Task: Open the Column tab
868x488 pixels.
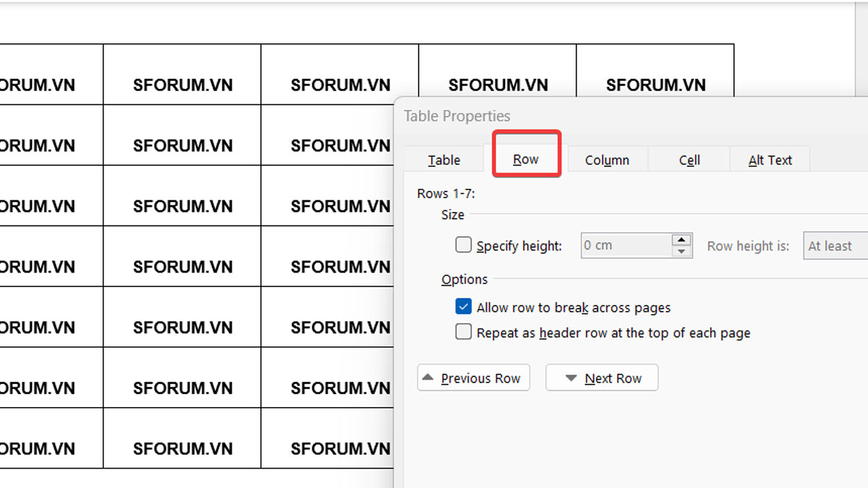Action: 607,160
